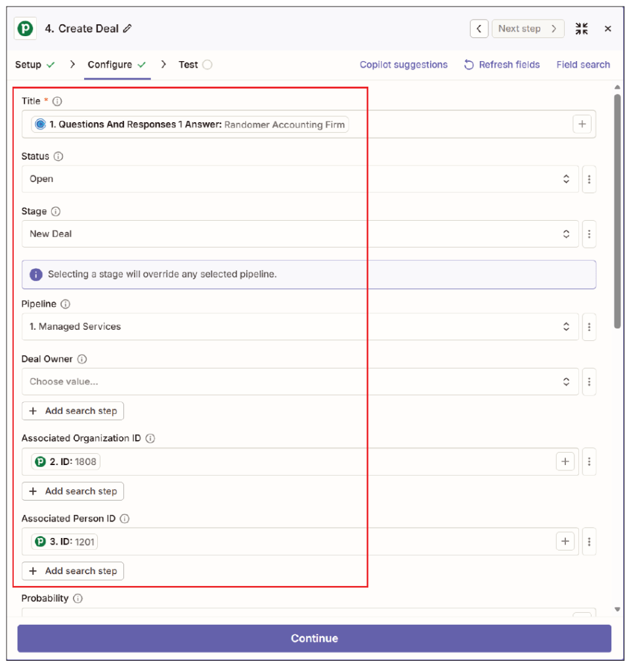The height and width of the screenshot is (672, 627).
Task: Click Associated Organization ID input field
Action: [x=300, y=462]
